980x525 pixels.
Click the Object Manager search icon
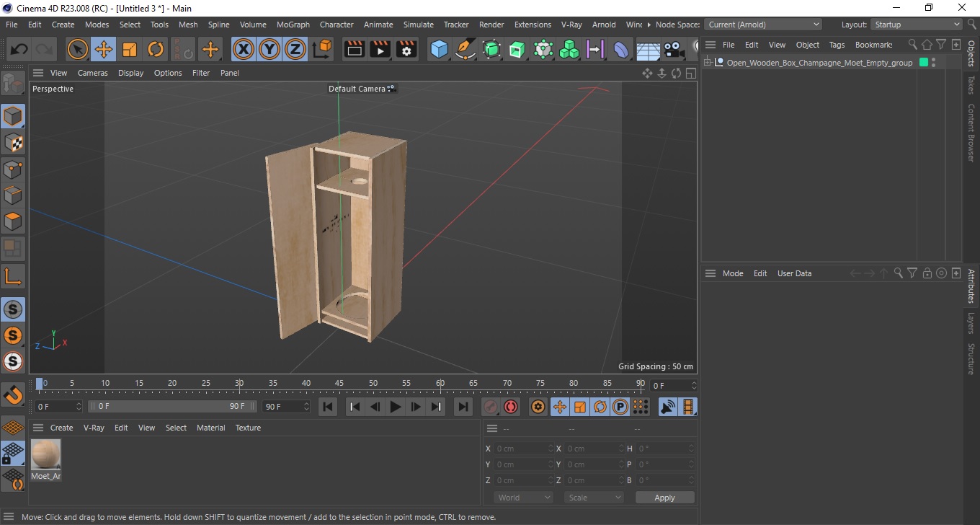click(913, 45)
